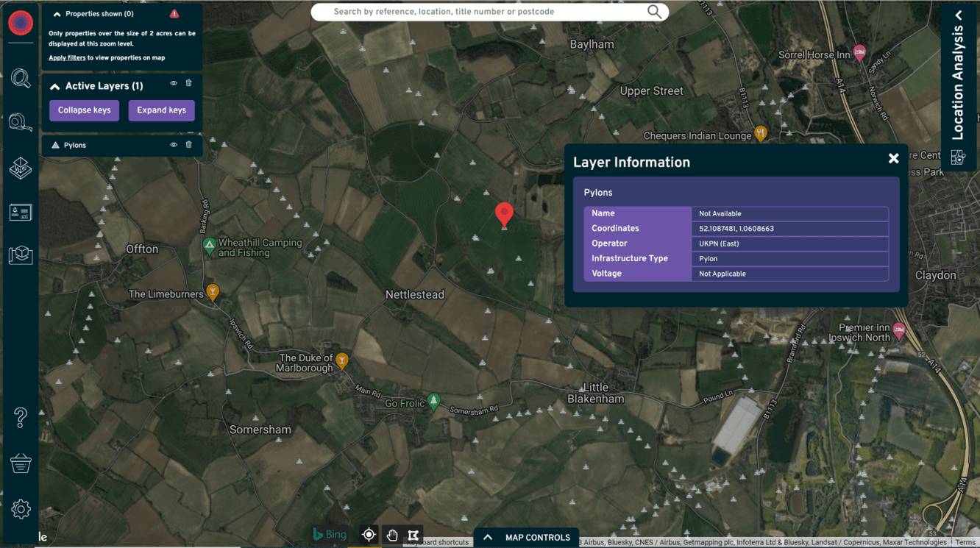
Task: Open the property records panel icon
Action: pos(21,212)
